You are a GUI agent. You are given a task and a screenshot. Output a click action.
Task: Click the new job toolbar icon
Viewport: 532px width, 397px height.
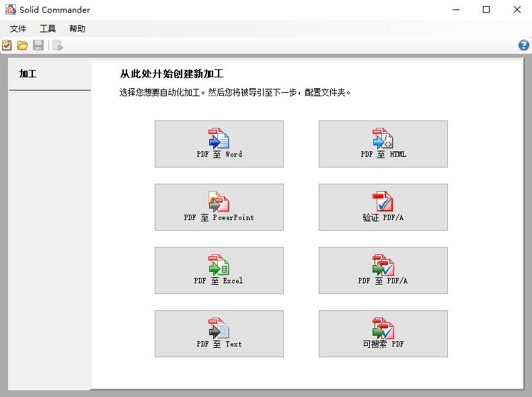click(x=7, y=45)
